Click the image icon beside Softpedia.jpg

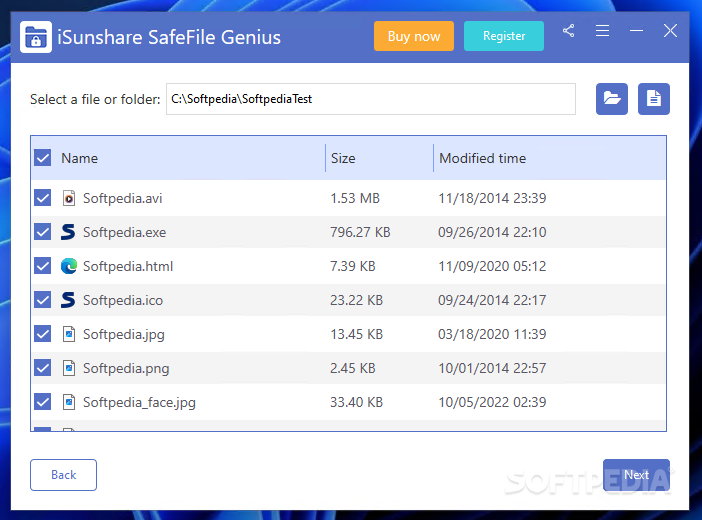(68, 334)
